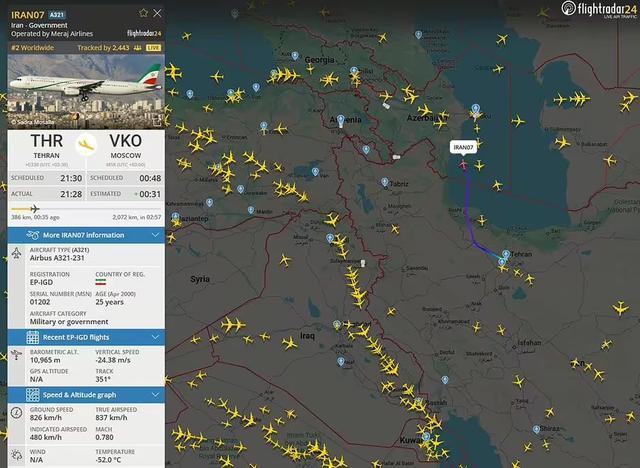Viewport: 640px width, 468px height.
Task: Click the VKO Moscow destination airport code
Action: [125, 141]
